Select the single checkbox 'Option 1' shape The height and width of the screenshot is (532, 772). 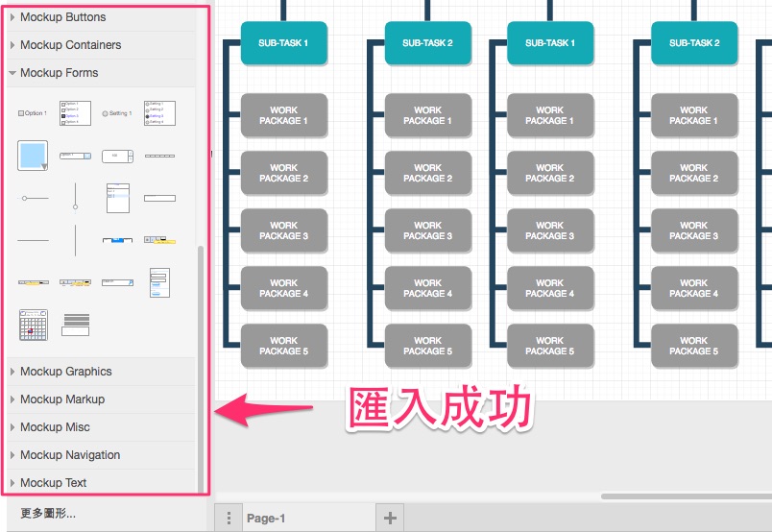tap(33, 113)
